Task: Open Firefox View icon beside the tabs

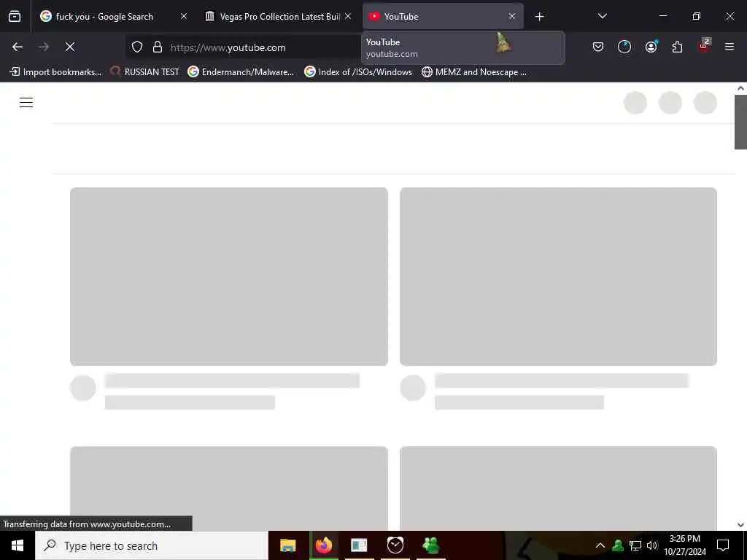Action: coord(15,17)
